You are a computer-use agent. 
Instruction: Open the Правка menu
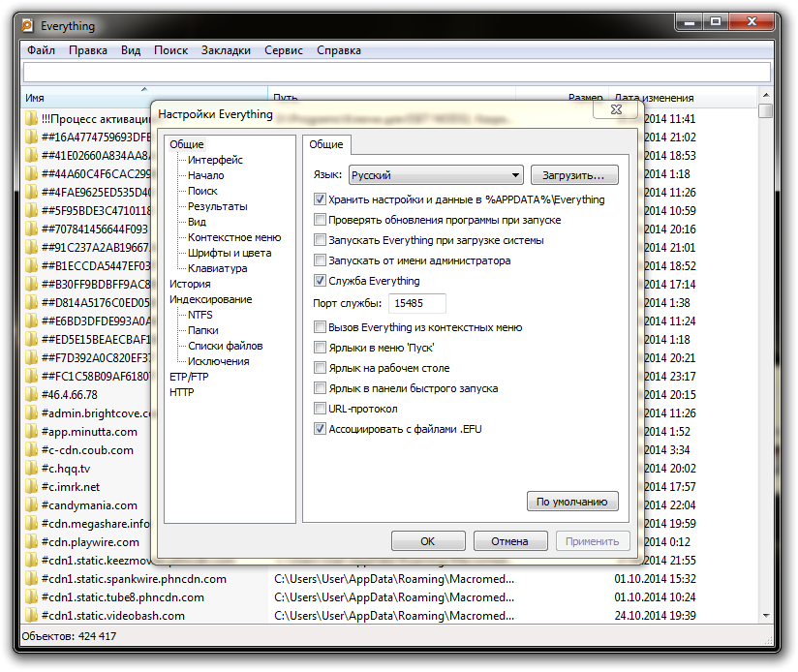coord(88,50)
